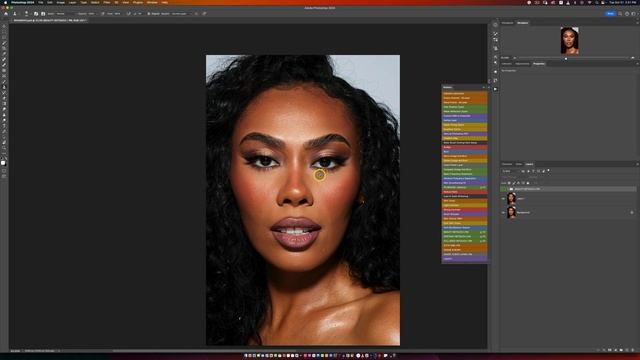
Task: Switch to the Channels tab
Action: click(507, 164)
